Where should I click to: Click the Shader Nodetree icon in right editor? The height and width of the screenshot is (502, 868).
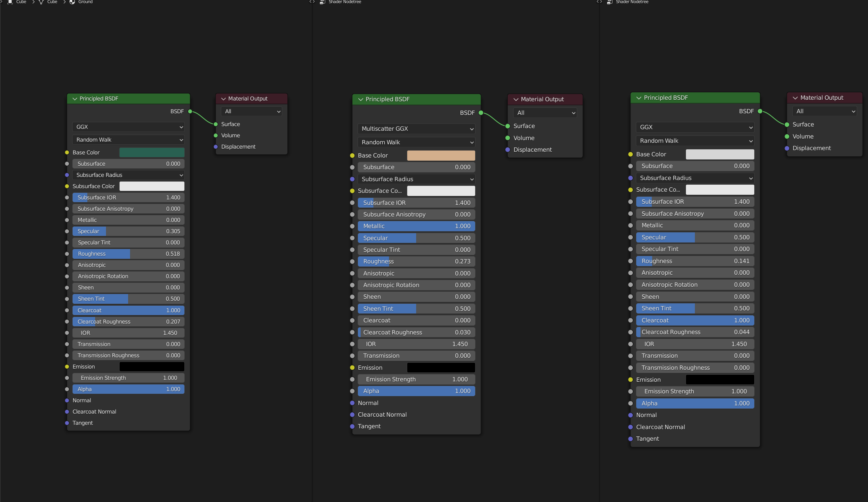(609, 2)
